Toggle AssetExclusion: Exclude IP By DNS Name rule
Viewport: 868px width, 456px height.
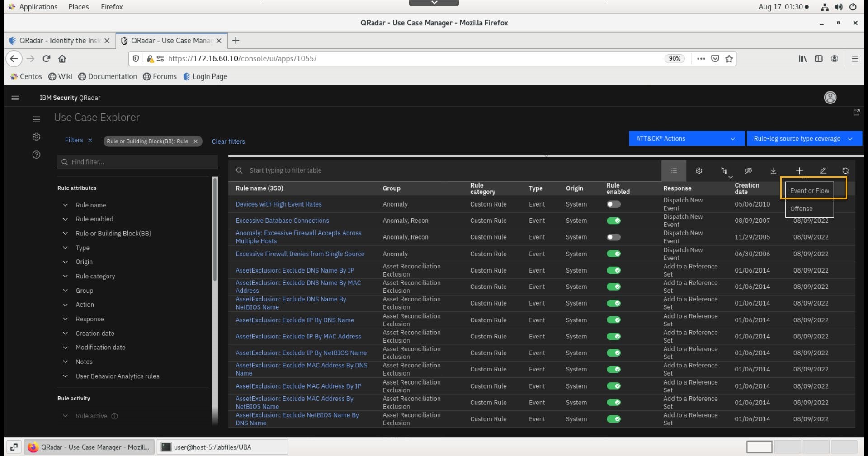[613, 320]
